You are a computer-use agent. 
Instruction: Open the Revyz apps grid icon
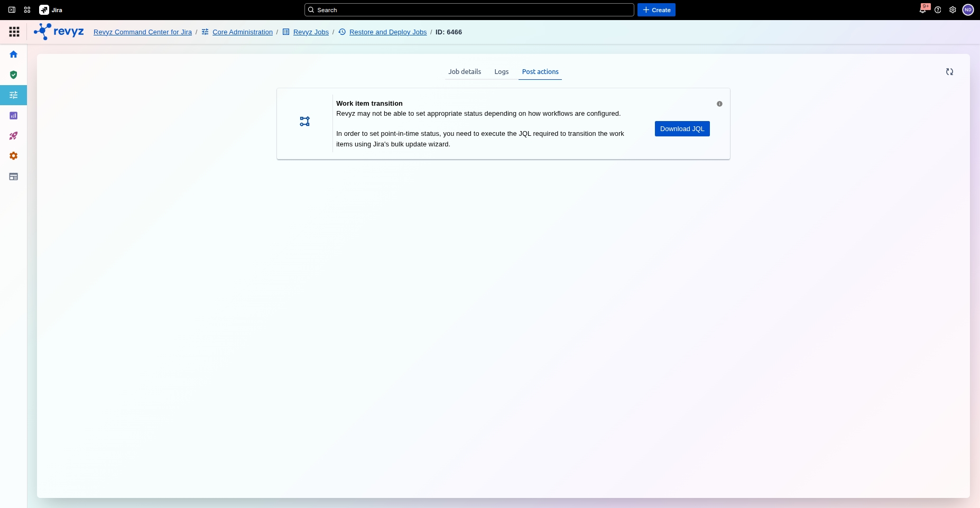point(14,32)
